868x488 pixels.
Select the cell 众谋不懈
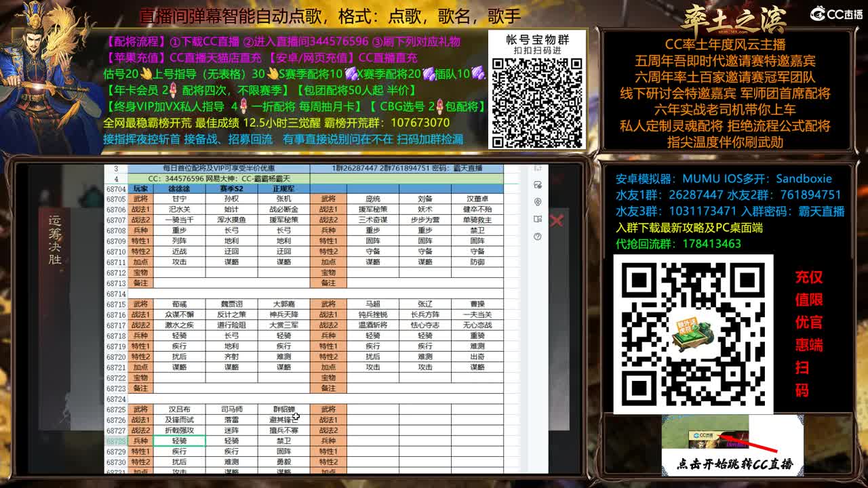pos(179,315)
